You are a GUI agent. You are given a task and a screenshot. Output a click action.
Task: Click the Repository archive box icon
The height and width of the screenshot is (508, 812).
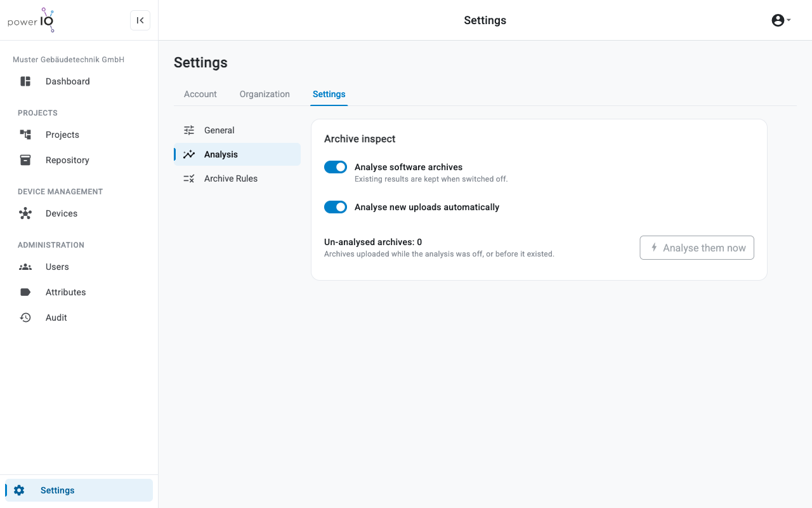tap(25, 160)
